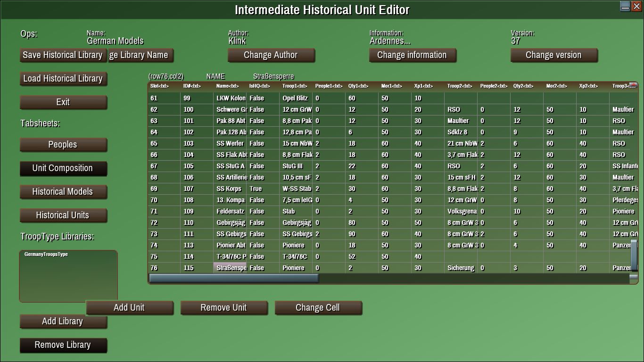
Task: Select the SS Artillerie name cell
Action: [230, 177]
